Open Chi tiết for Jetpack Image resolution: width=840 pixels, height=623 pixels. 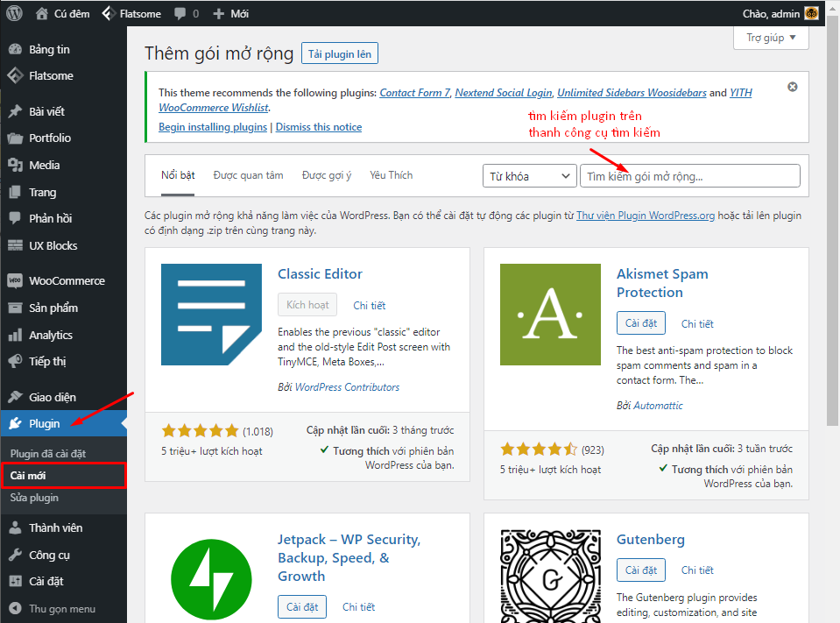click(358, 607)
